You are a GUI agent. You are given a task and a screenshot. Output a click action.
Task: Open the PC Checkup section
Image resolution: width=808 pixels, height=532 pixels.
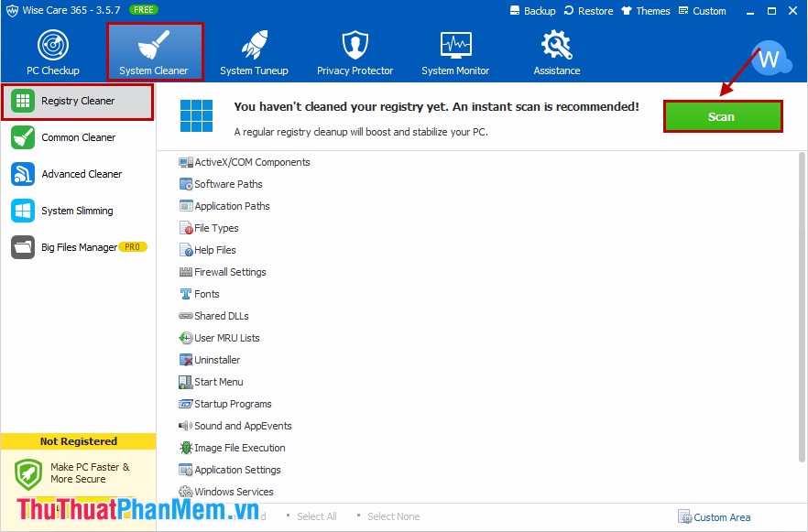click(53, 53)
